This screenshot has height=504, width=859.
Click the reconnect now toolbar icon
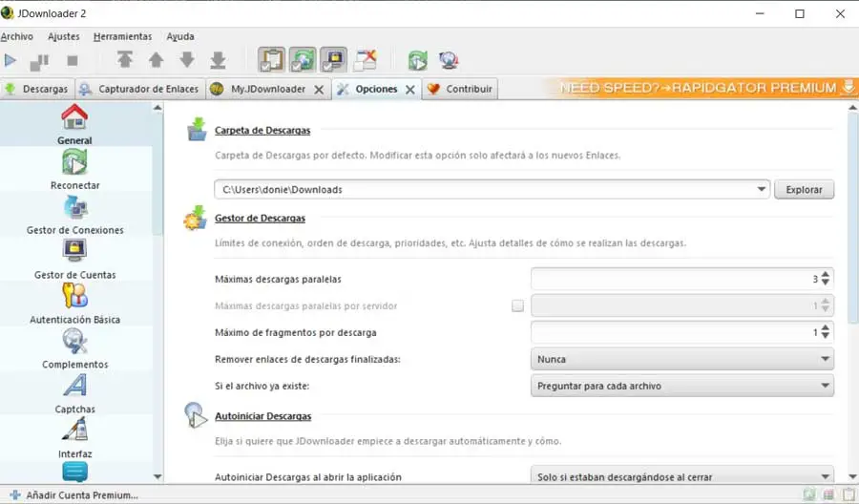(x=417, y=60)
